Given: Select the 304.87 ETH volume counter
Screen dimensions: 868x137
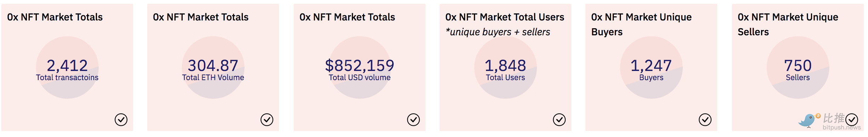Looking at the screenshot, I should click(x=213, y=66).
